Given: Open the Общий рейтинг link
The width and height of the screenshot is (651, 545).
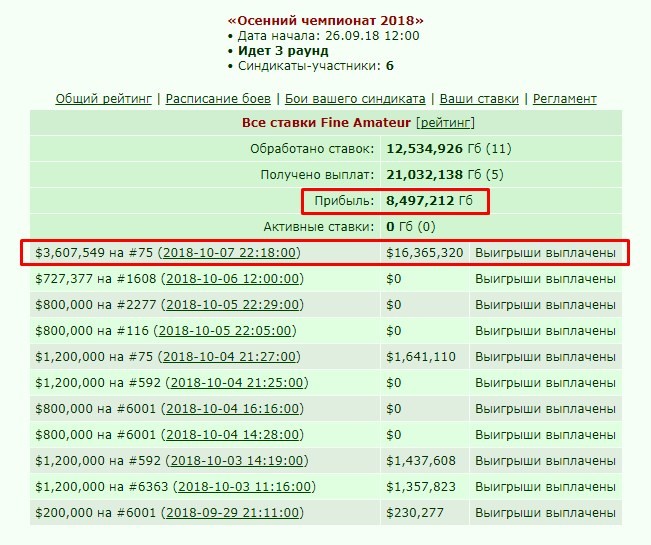Looking at the screenshot, I should 104,99.
